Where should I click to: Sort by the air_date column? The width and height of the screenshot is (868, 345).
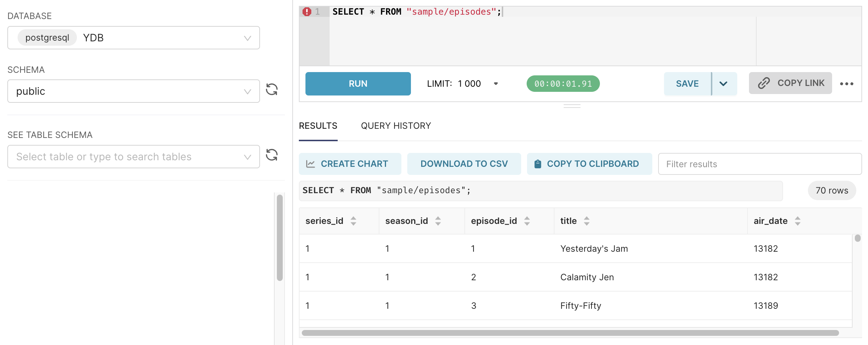click(797, 221)
